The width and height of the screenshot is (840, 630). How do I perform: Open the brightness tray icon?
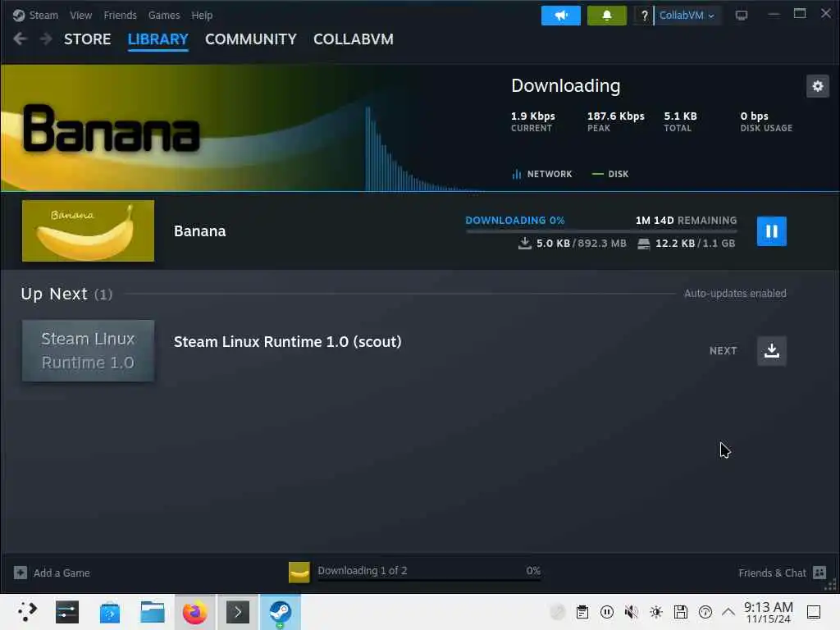pyautogui.click(x=656, y=612)
